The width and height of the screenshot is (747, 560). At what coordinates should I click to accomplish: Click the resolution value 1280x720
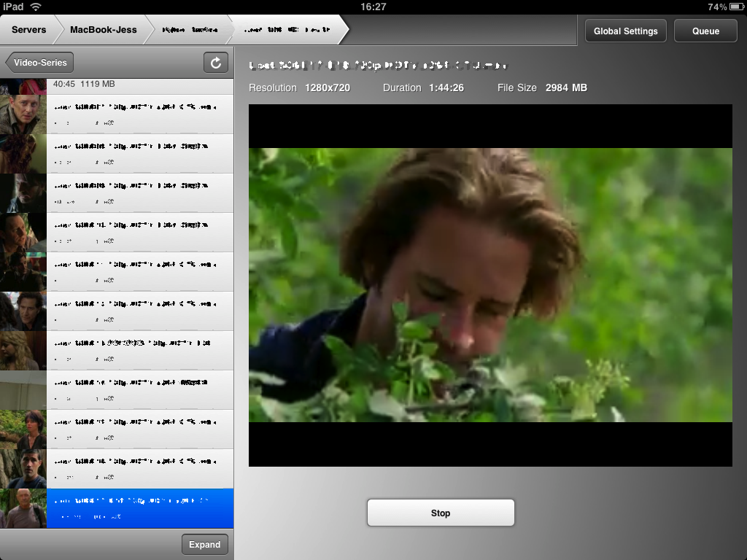tap(328, 87)
